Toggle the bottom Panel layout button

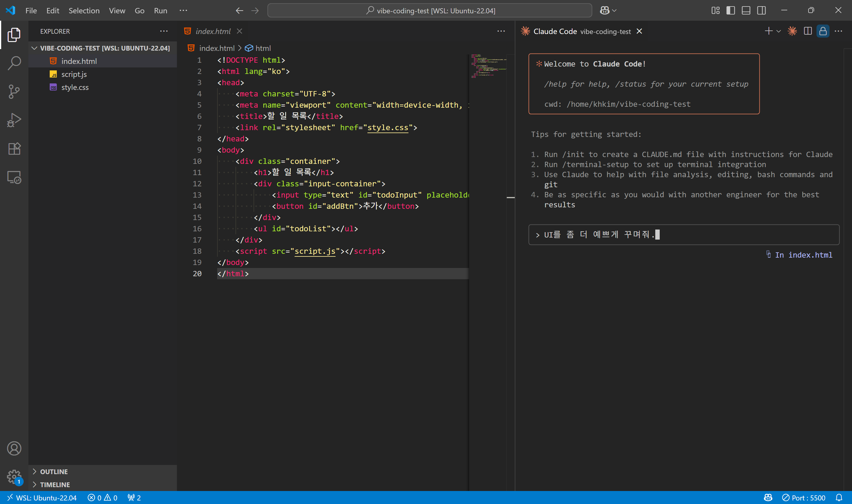click(746, 11)
